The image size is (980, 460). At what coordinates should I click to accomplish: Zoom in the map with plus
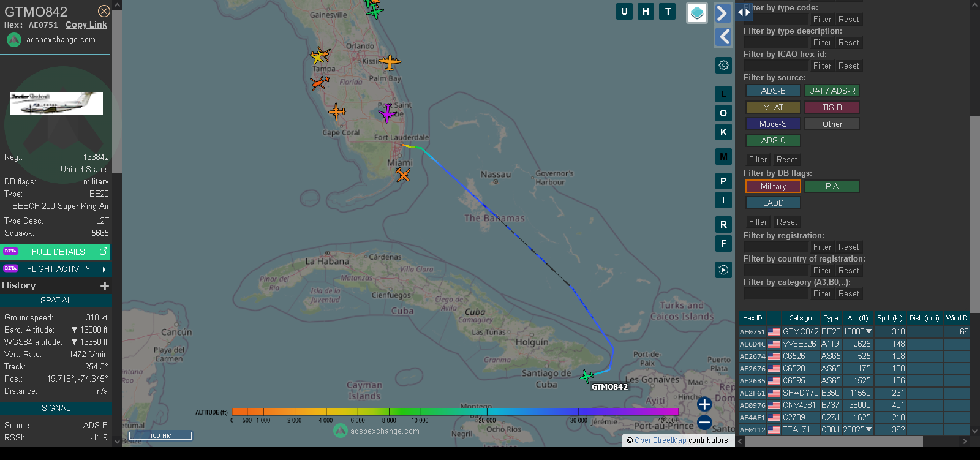point(704,404)
